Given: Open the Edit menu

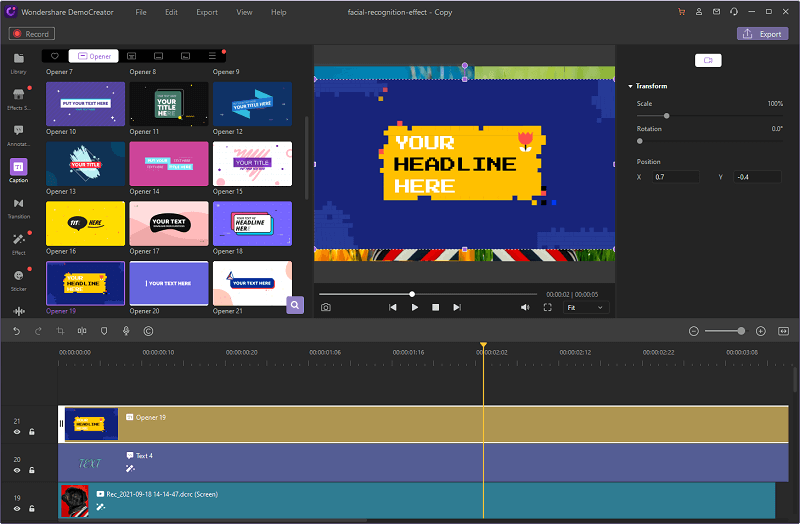Looking at the screenshot, I should point(171,12).
